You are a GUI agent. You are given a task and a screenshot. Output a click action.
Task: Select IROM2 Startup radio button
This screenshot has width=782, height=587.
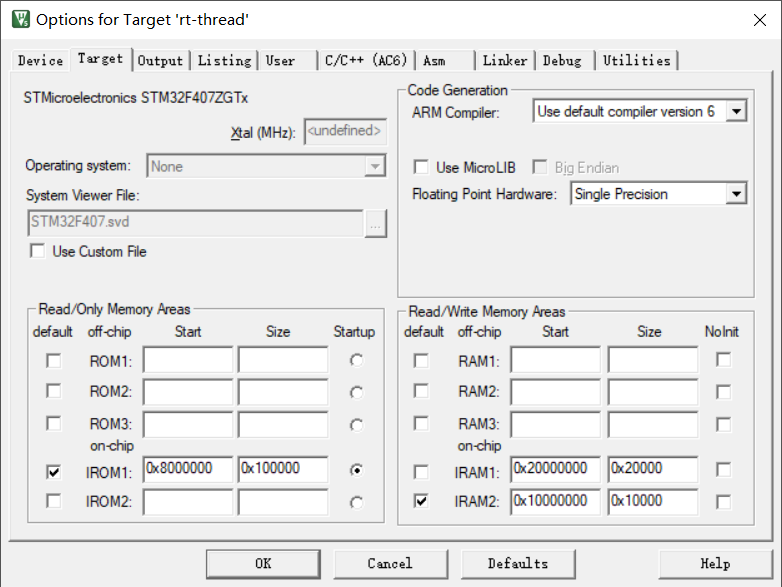(x=356, y=503)
